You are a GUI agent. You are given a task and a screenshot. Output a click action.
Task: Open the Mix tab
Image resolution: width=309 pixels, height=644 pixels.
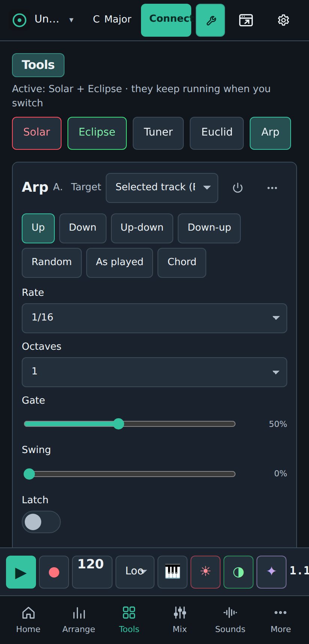point(180,620)
